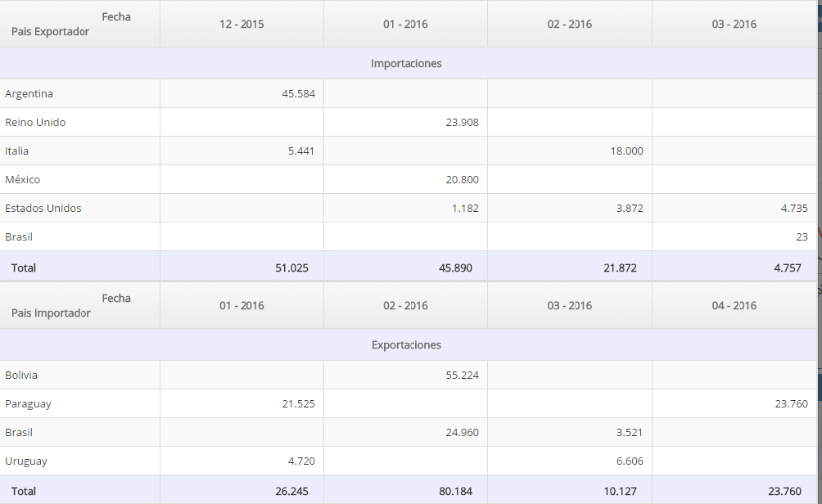The width and height of the screenshot is (822, 504).
Task: Click Bolivia's 55.224 value
Action: (x=462, y=375)
